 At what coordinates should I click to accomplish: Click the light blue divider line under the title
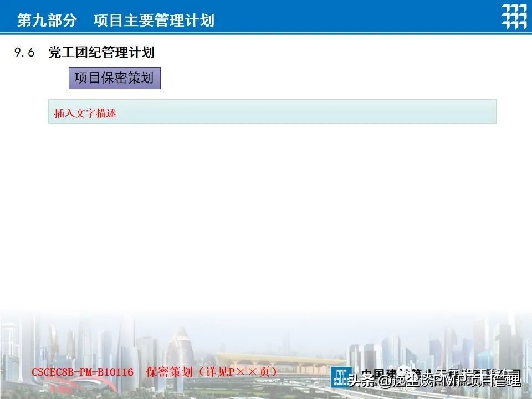coord(266,34)
